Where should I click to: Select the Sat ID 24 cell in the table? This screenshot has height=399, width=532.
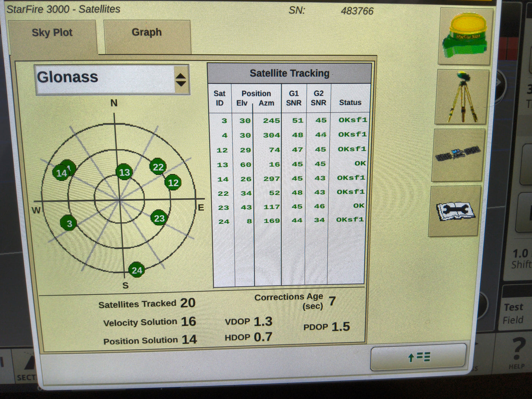click(224, 222)
